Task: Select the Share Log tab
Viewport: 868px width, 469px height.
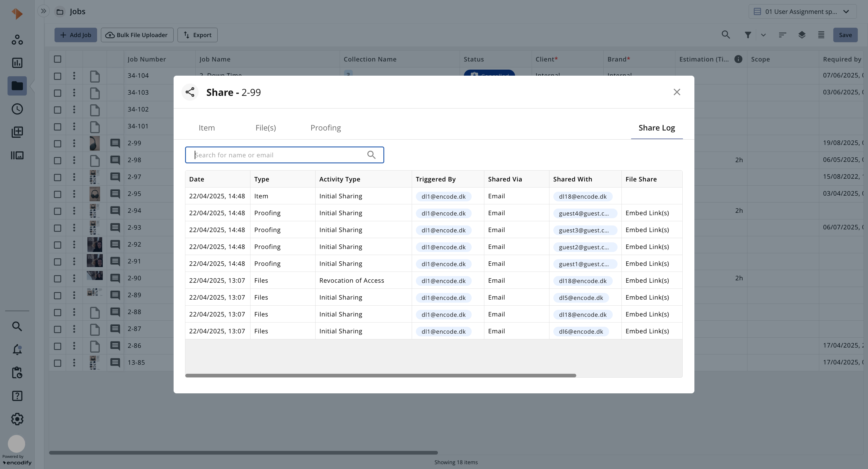Action: 656,128
